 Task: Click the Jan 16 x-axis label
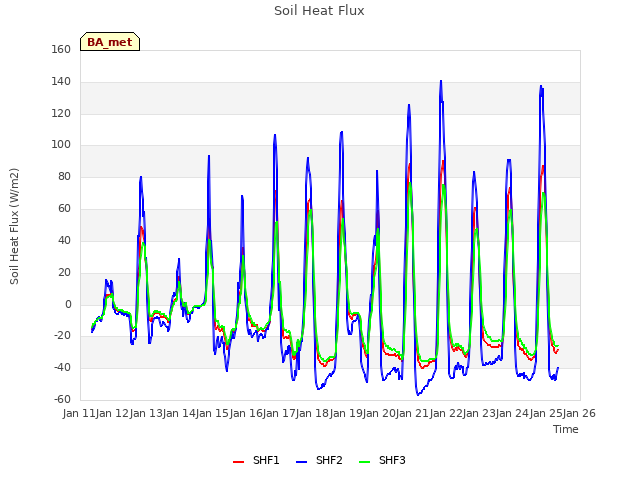(246, 413)
